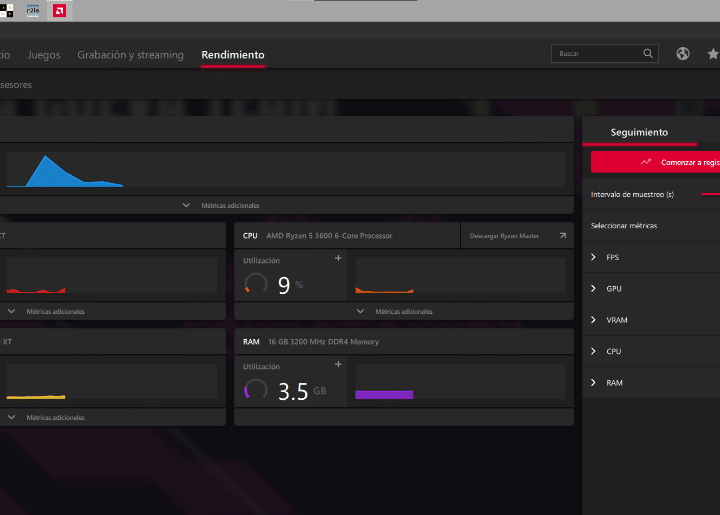Switch to the Juegos tab

click(x=44, y=55)
